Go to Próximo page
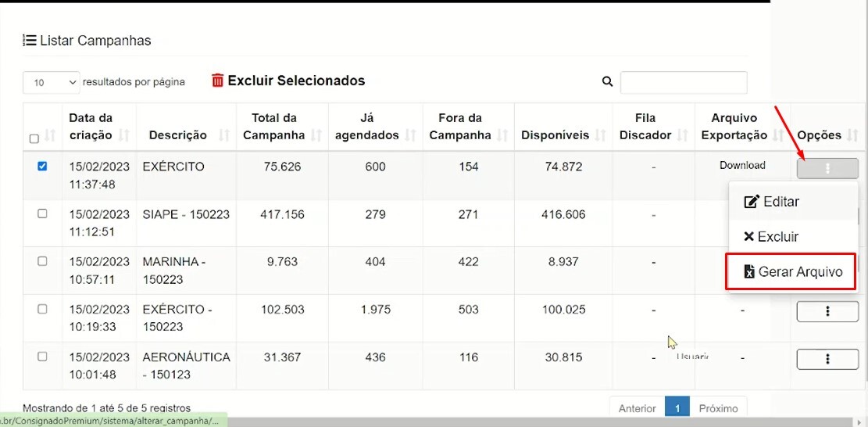This screenshot has width=868, height=427. click(x=718, y=409)
